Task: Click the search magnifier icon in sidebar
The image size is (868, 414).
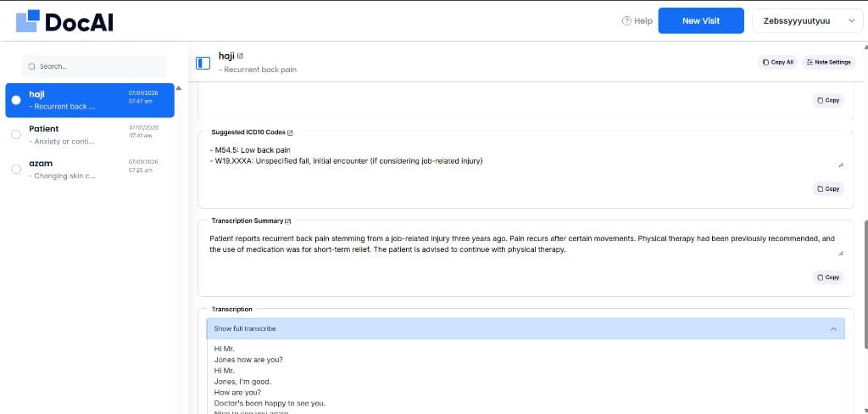Action: (x=32, y=66)
